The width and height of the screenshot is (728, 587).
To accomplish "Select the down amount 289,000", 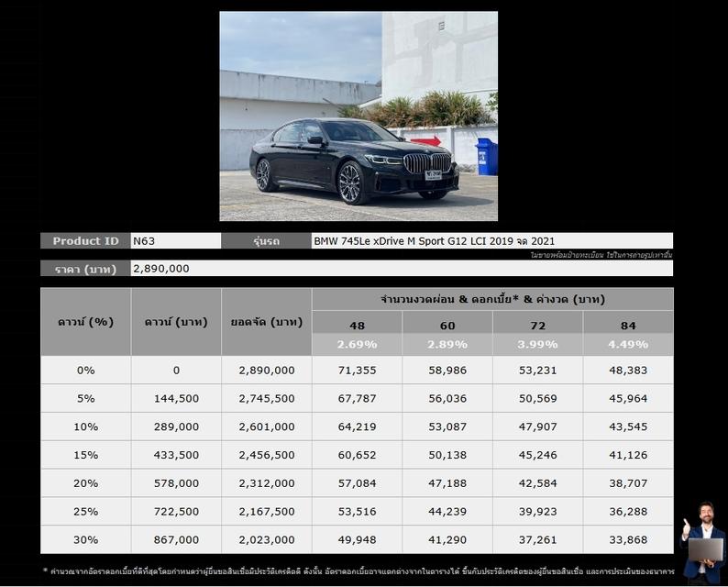I will [176, 426].
